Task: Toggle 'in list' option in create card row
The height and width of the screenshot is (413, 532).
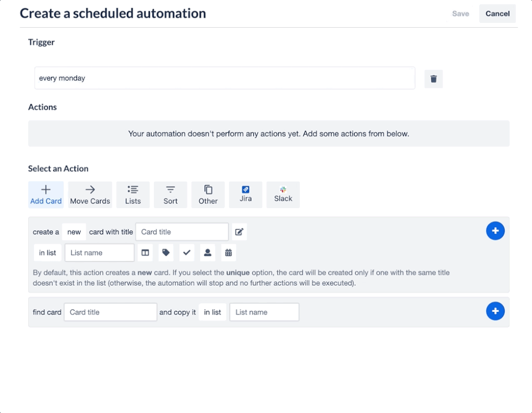Action: click(47, 253)
